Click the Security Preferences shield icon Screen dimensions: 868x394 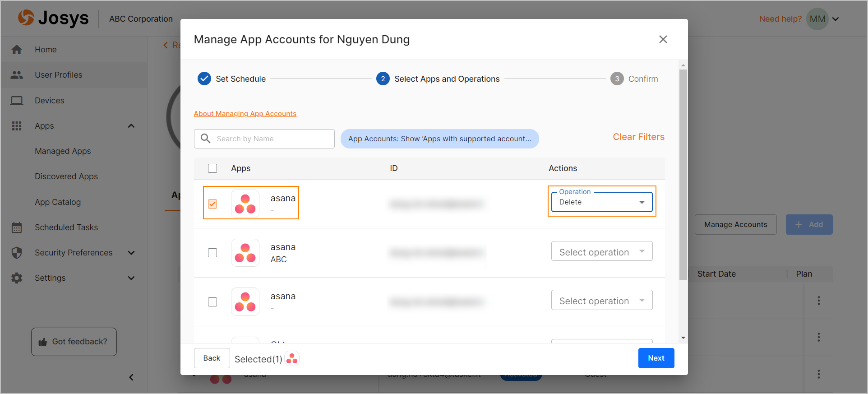(17, 253)
